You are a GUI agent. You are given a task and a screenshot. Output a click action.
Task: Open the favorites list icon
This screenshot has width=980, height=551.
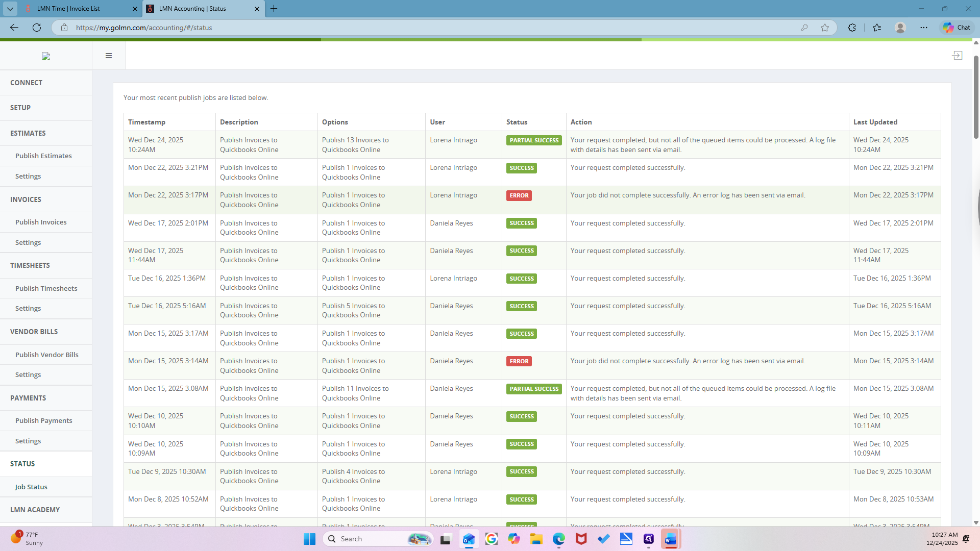(x=877, y=28)
